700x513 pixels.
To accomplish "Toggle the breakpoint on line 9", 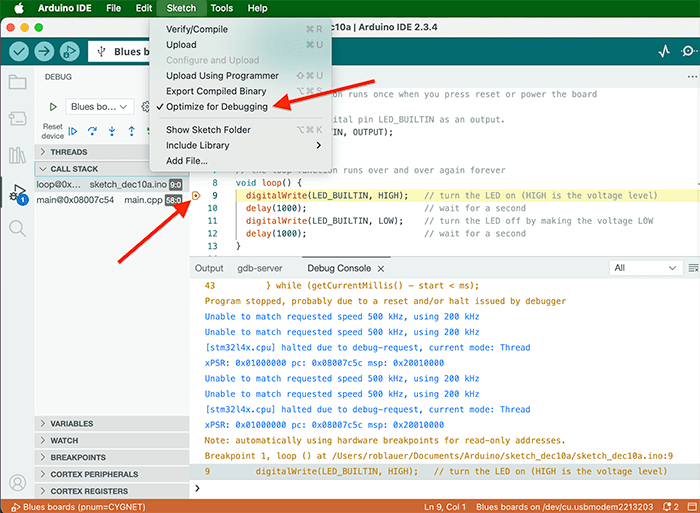I will click(x=196, y=196).
